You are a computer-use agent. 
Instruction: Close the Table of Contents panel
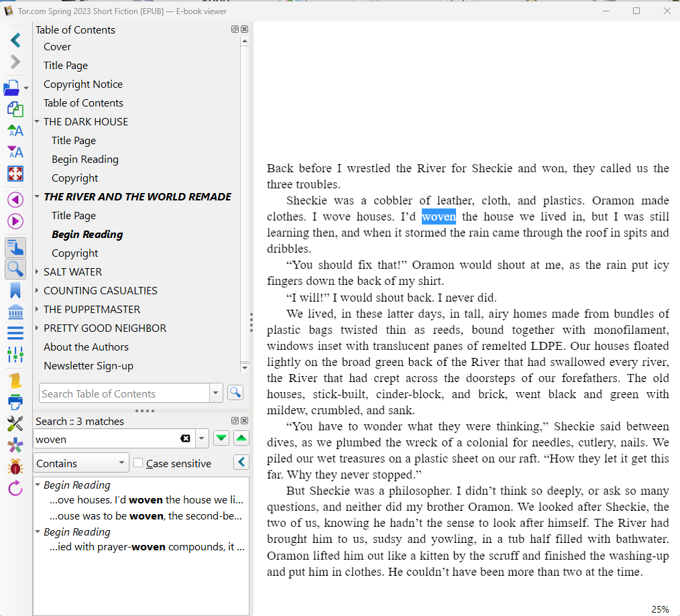tap(245, 29)
